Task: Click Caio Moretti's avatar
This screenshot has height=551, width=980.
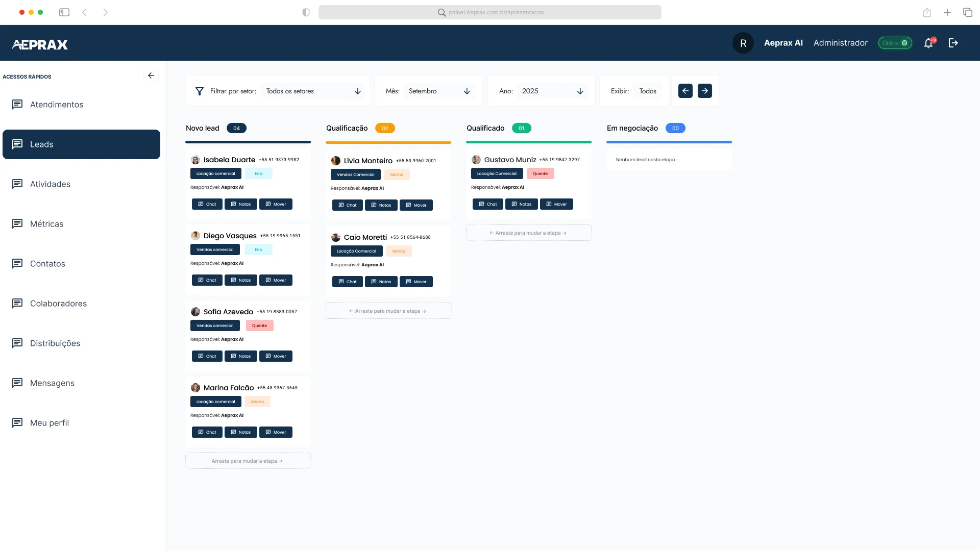Action: [x=336, y=237]
